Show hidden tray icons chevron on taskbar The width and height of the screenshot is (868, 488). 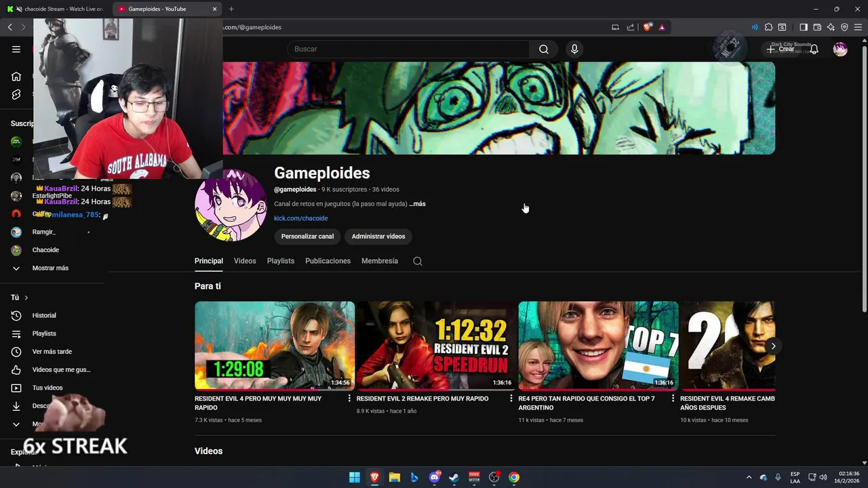[749, 477]
